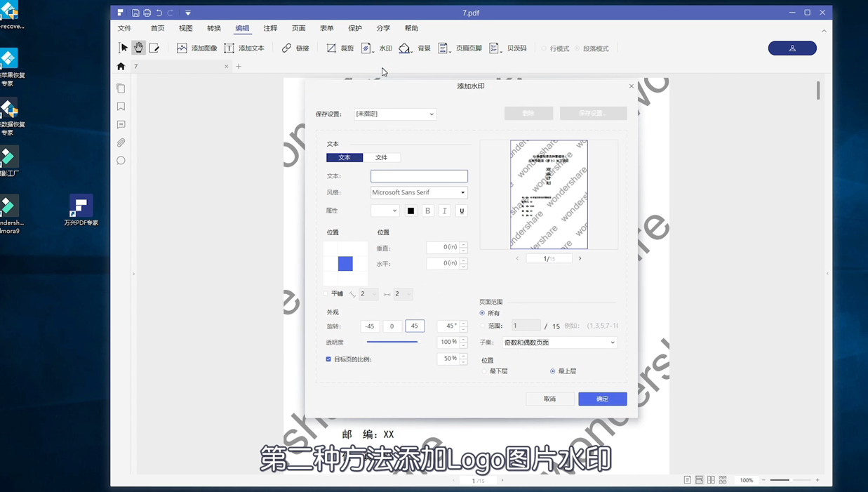
Task: Open the font size 属性 dropdown
Action: tap(385, 211)
